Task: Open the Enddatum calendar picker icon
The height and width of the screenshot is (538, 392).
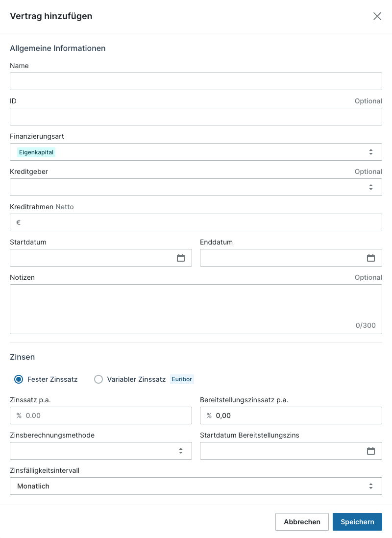Action: point(371,258)
